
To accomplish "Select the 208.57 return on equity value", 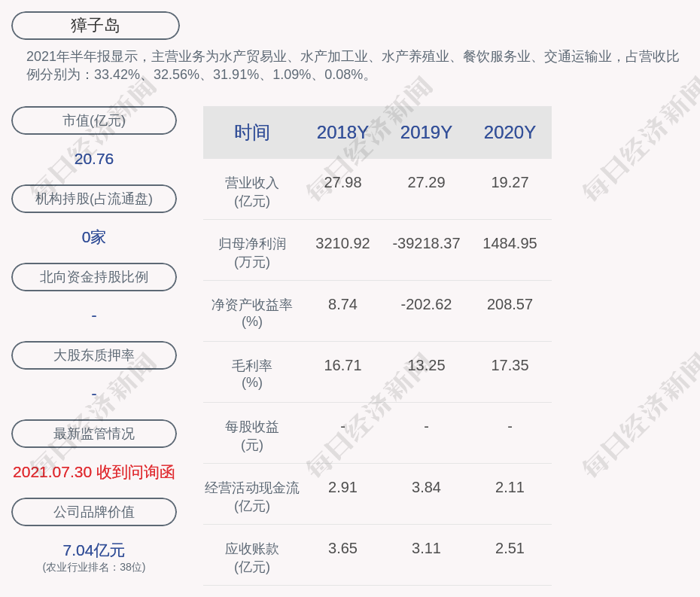I will (510, 305).
